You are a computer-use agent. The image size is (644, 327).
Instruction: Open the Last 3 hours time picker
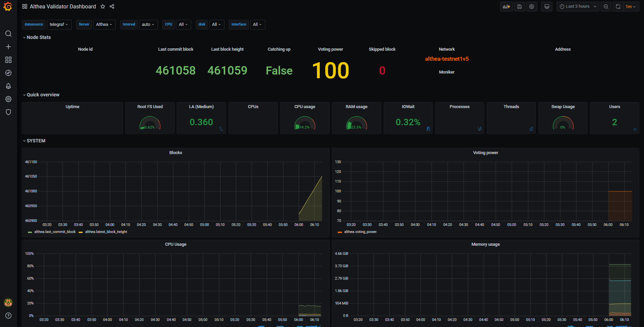click(x=578, y=6)
